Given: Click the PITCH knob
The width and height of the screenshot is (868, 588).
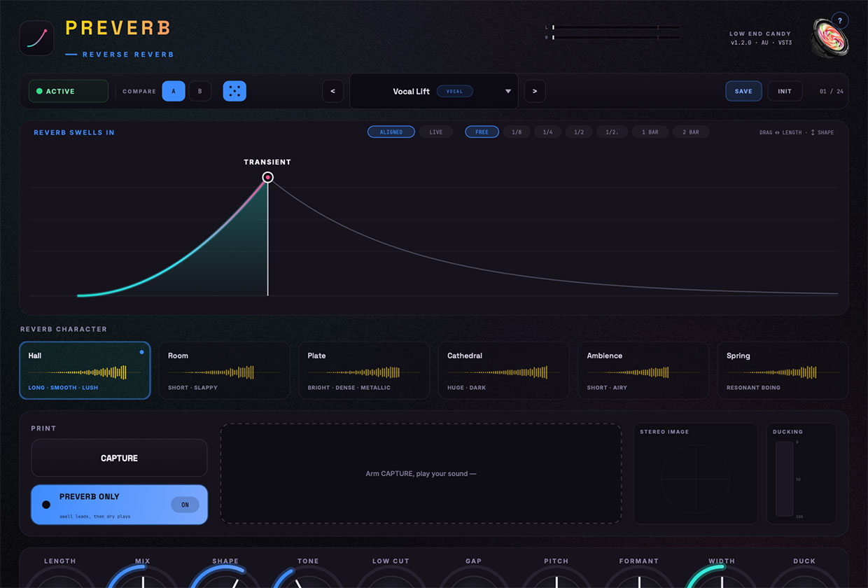Looking at the screenshot, I should [x=556, y=577].
